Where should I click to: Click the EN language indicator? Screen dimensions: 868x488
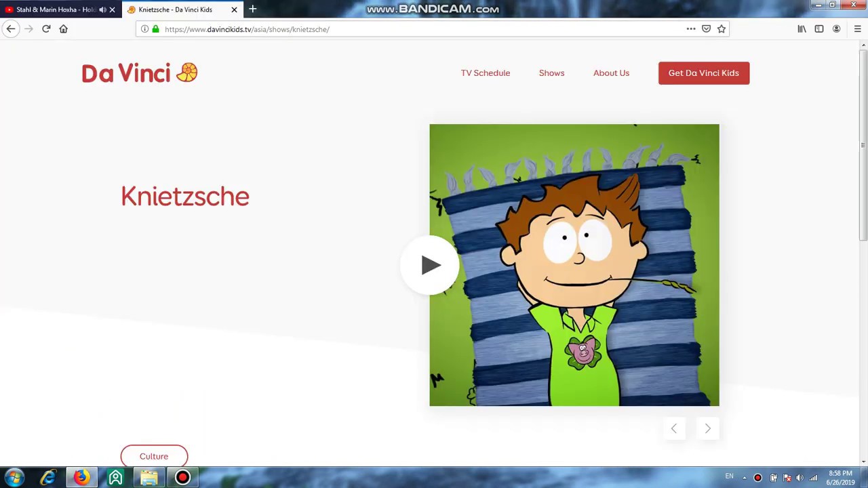click(x=729, y=476)
